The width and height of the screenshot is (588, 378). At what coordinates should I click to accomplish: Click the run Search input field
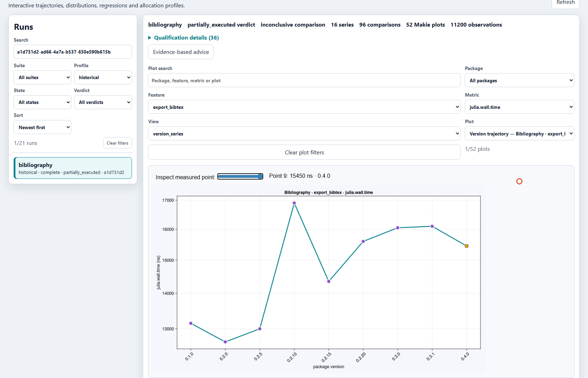pyautogui.click(x=73, y=52)
